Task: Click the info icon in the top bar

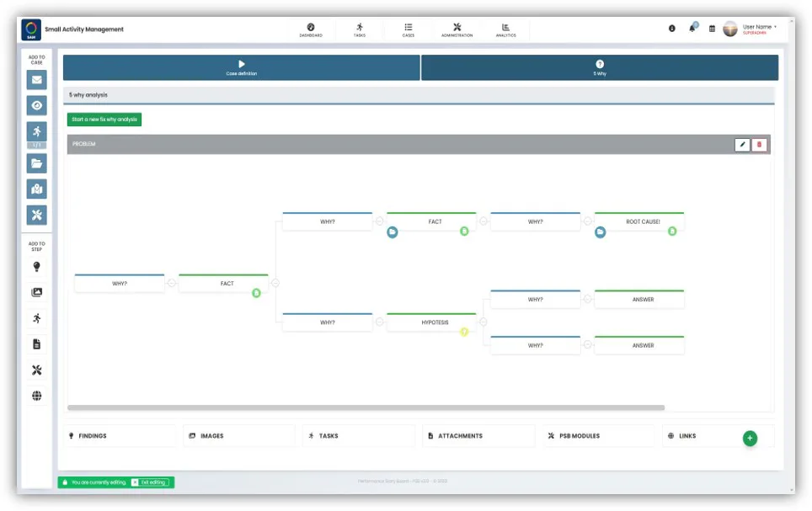Action: coord(671,28)
